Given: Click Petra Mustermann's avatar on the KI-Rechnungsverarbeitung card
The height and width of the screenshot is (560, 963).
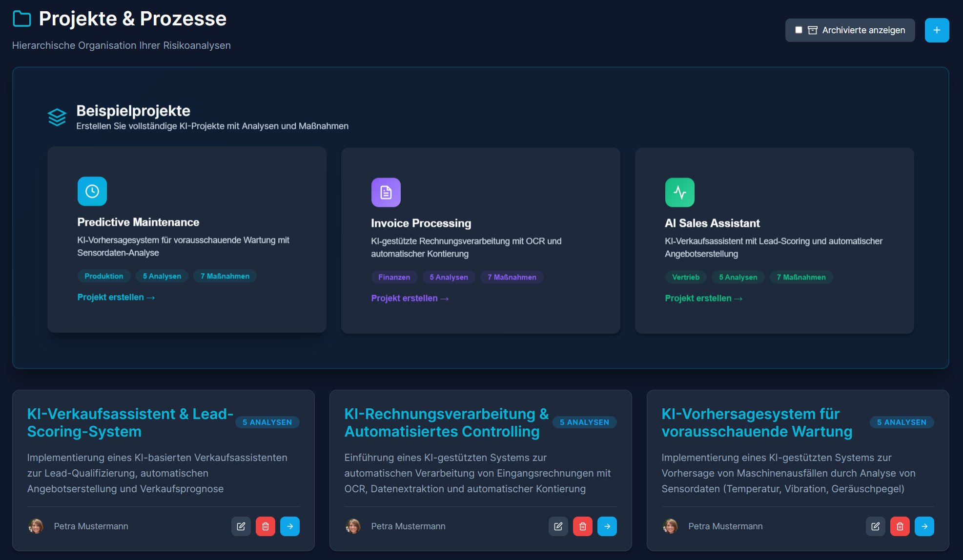Looking at the screenshot, I should [x=352, y=526].
